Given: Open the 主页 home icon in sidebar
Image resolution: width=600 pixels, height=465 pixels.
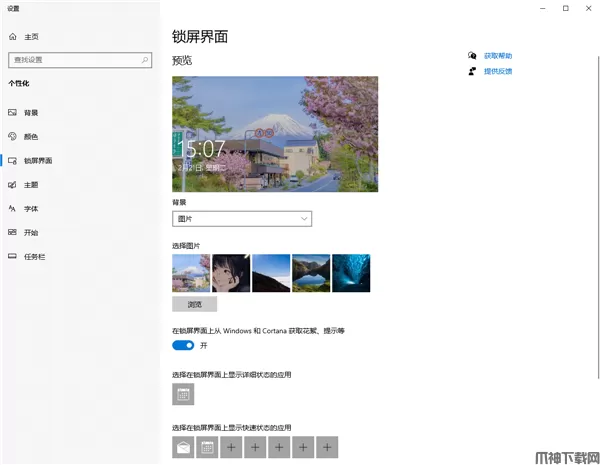Looking at the screenshot, I should click(13, 37).
